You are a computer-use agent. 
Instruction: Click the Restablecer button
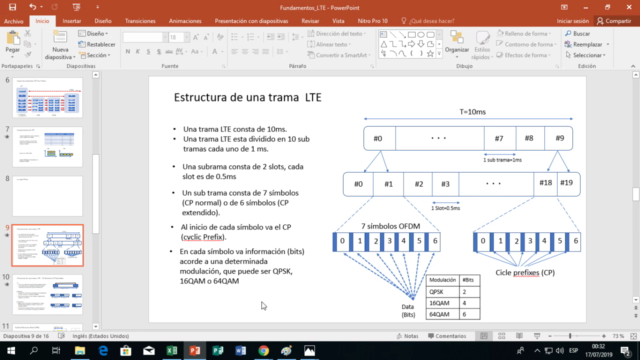[x=97, y=44]
